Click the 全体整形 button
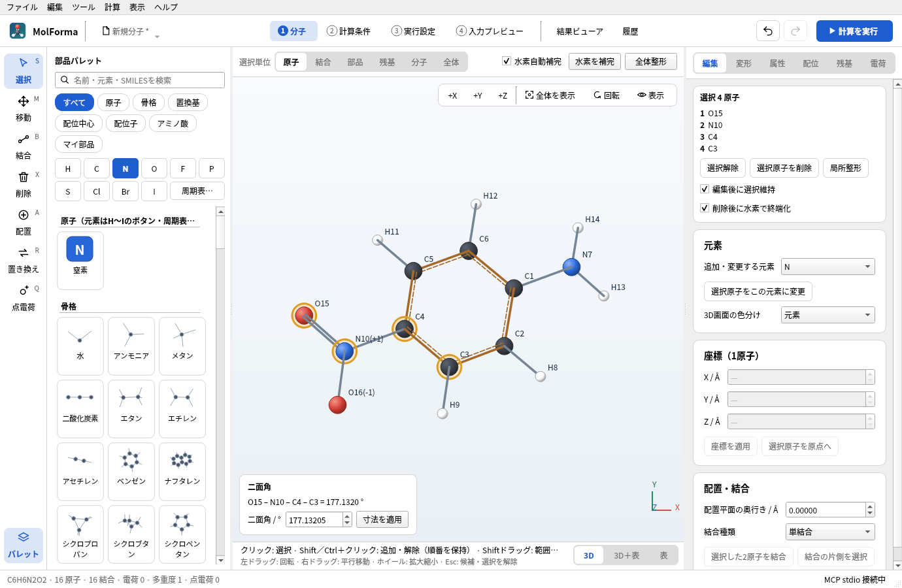This screenshot has height=588, width=902. click(x=651, y=61)
